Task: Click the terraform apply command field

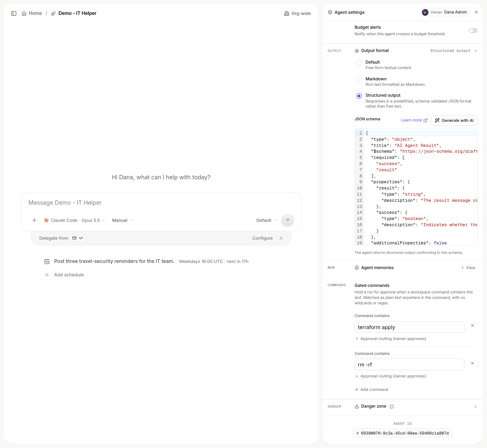Action: [409, 327]
